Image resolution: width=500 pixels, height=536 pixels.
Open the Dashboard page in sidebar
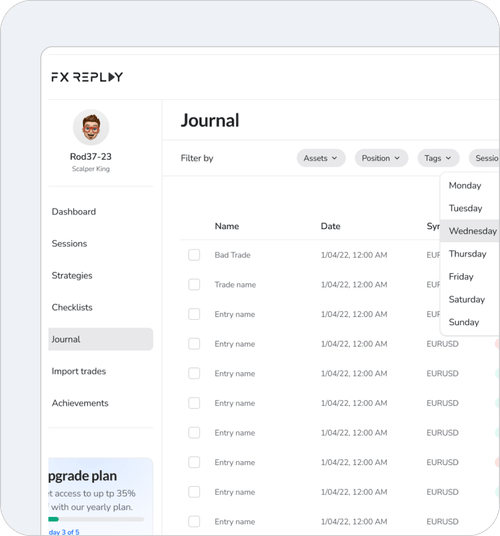(x=74, y=212)
